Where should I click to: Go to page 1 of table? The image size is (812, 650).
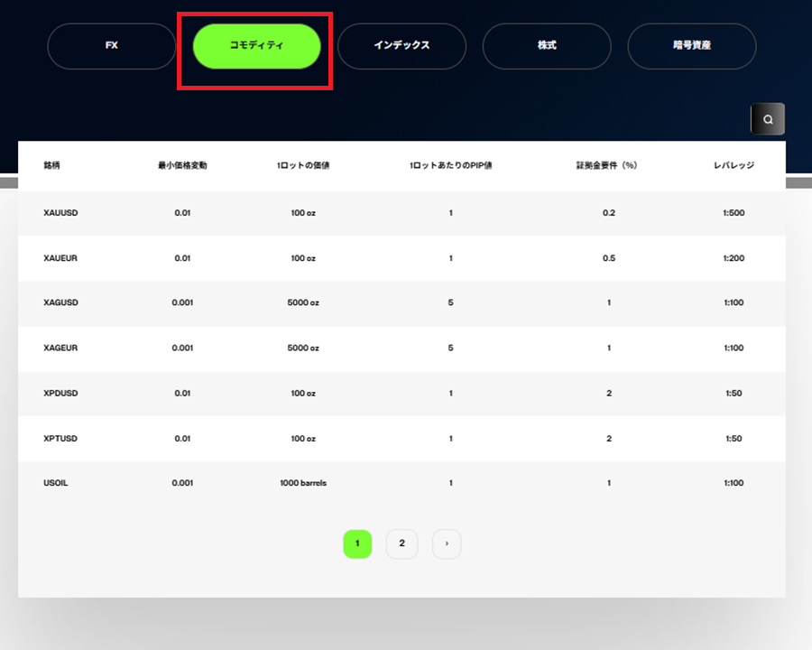[x=357, y=543]
